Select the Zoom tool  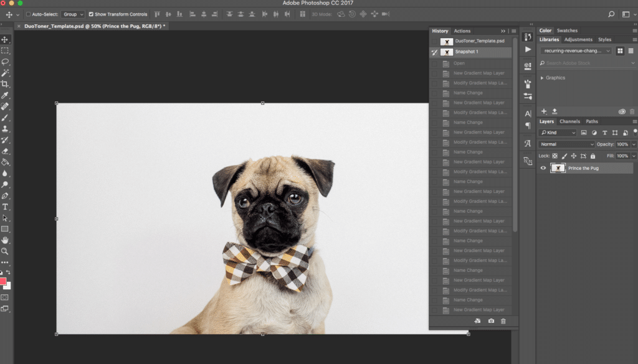click(6, 251)
